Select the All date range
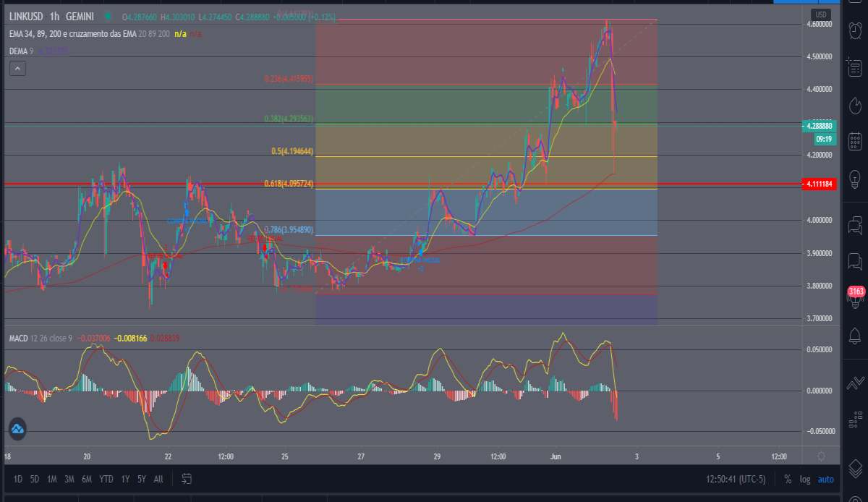 pyautogui.click(x=158, y=479)
